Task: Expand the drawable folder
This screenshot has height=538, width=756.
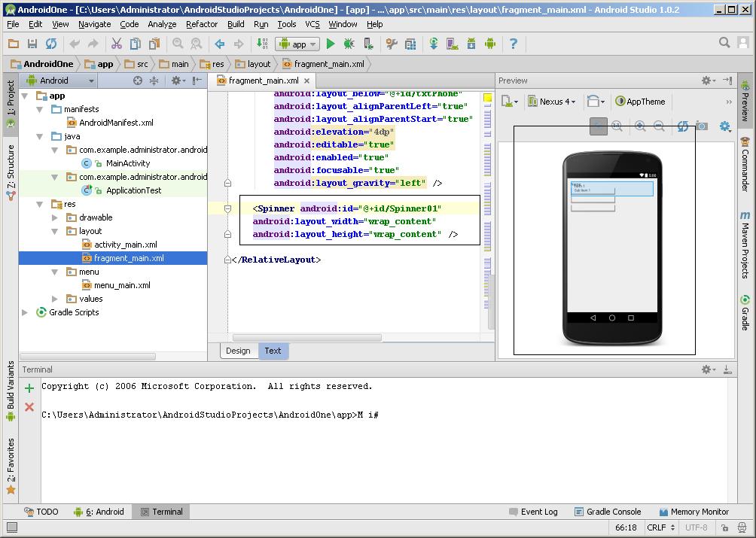Action: coord(55,217)
